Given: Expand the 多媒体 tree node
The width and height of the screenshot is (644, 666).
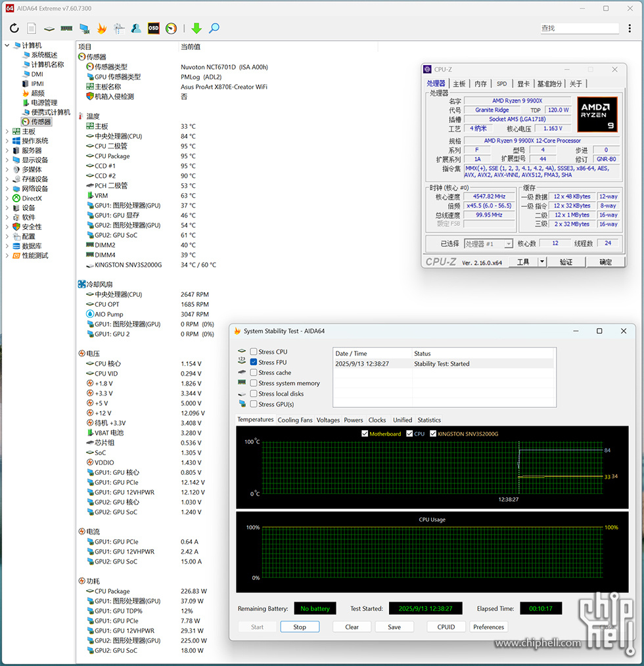Looking at the screenshot, I should [7, 170].
